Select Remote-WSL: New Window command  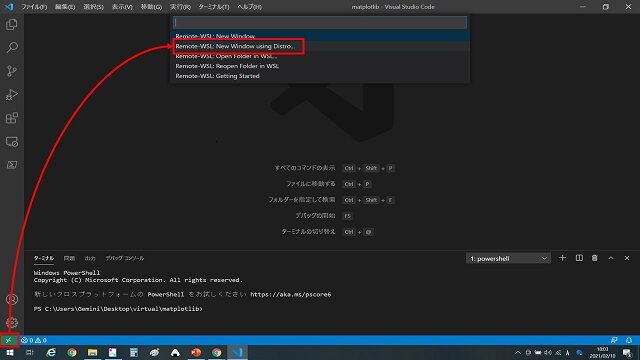320,36
